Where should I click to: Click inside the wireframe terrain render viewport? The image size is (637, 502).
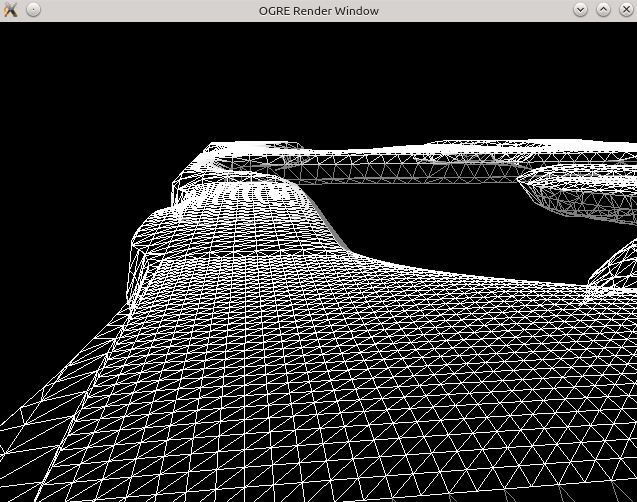tap(318, 262)
